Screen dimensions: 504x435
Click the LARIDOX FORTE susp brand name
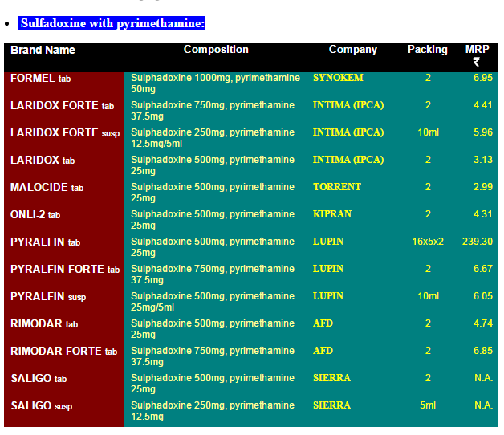click(x=64, y=133)
